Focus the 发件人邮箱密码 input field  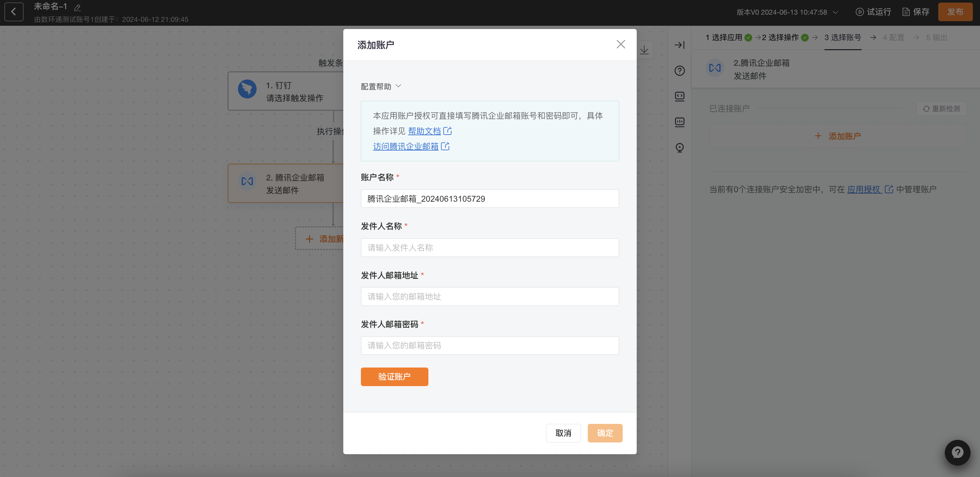coord(490,345)
